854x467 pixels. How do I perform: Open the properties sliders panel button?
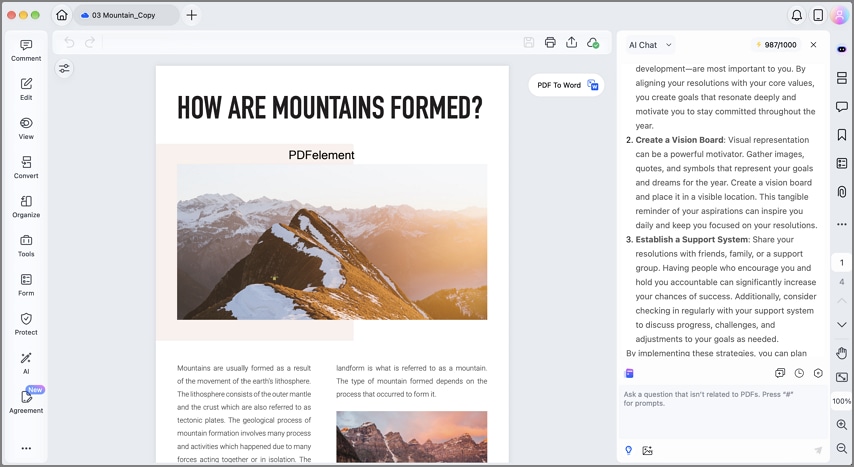[x=64, y=68]
